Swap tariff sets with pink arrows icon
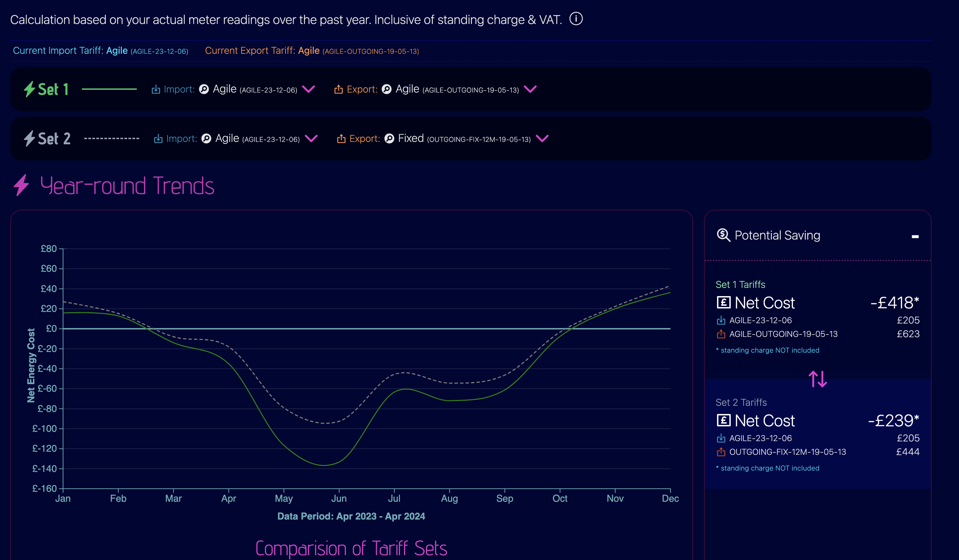Image resolution: width=959 pixels, height=560 pixels. click(x=817, y=379)
